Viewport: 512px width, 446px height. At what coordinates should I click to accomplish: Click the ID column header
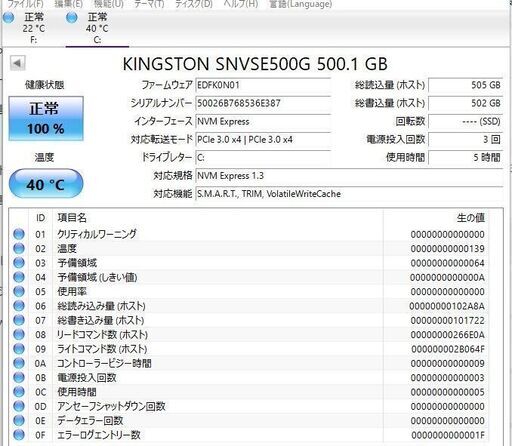click(x=40, y=218)
